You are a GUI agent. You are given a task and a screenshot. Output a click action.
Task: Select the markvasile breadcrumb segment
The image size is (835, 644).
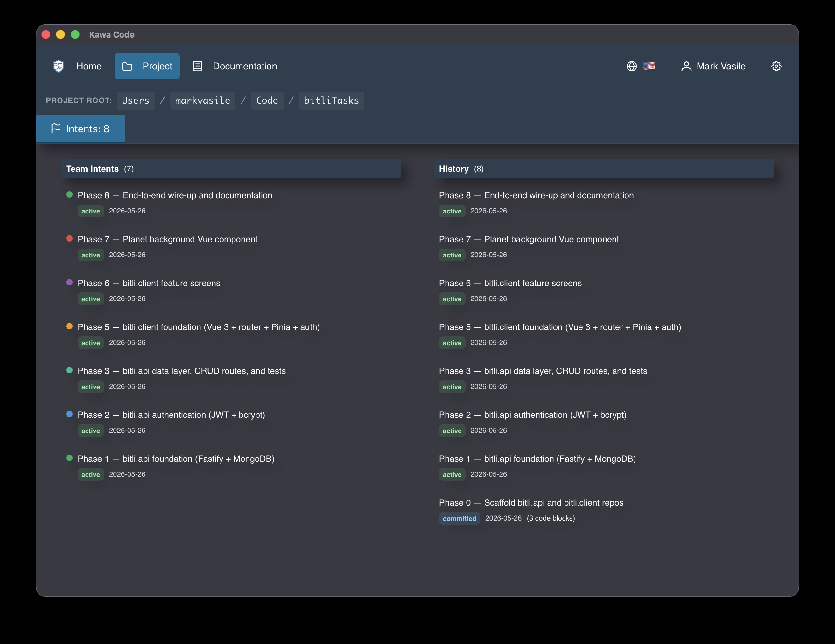tap(203, 101)
